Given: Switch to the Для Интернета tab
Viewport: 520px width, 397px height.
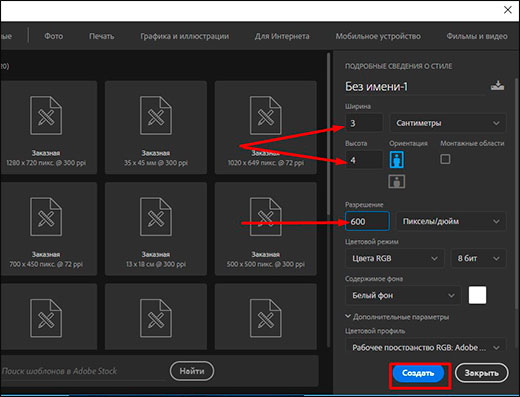Looking at the screenshot, I should [282, 36].
